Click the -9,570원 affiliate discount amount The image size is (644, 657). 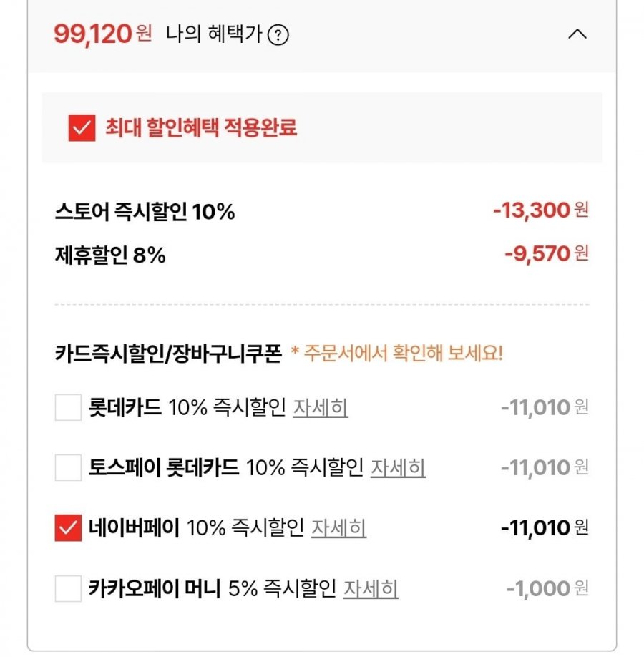pos(545,253)
